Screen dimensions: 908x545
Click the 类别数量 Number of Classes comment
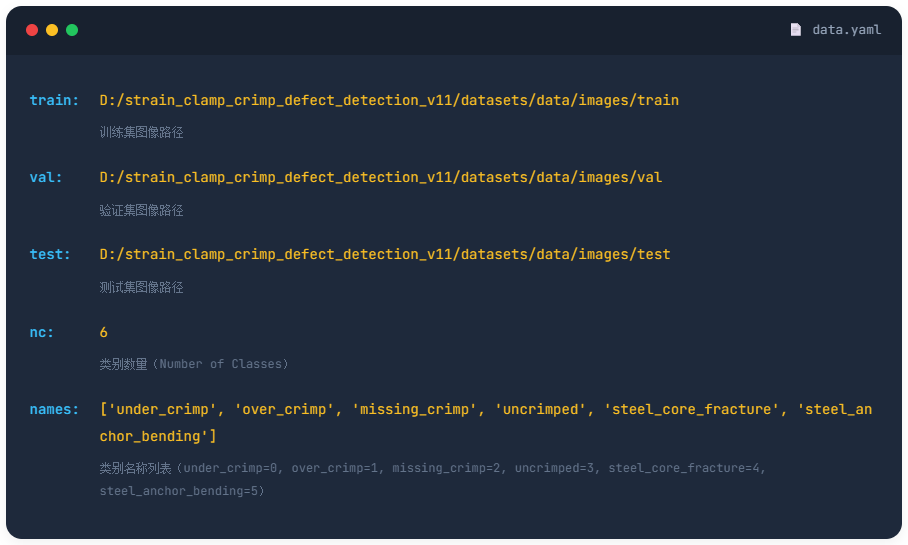coord(193,364)
